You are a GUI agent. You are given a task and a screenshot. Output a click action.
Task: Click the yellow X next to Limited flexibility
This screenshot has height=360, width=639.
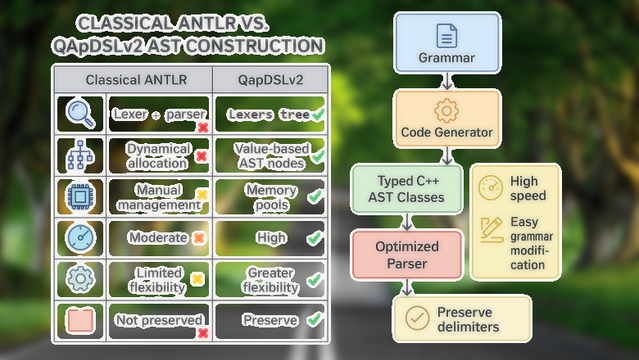pos(197,279)
